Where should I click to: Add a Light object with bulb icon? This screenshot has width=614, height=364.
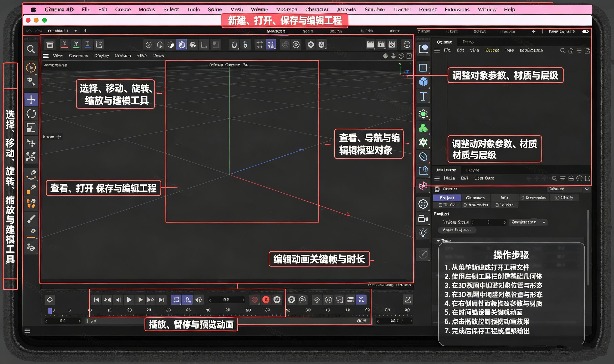[423, 233]
